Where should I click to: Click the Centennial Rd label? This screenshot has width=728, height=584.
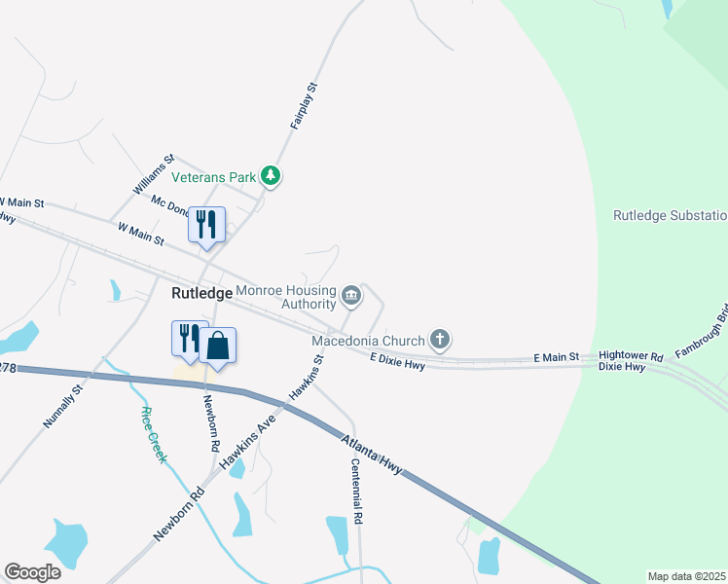[x=356, y=492]
